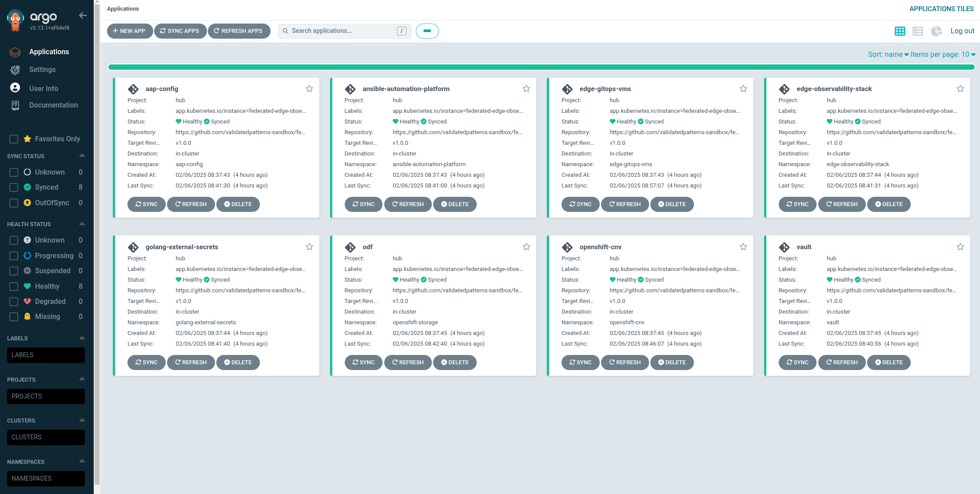The height and width of the screenshot is (494, 980).
Task: Star the edge-observability-stack application
Action: coord(960,89)
